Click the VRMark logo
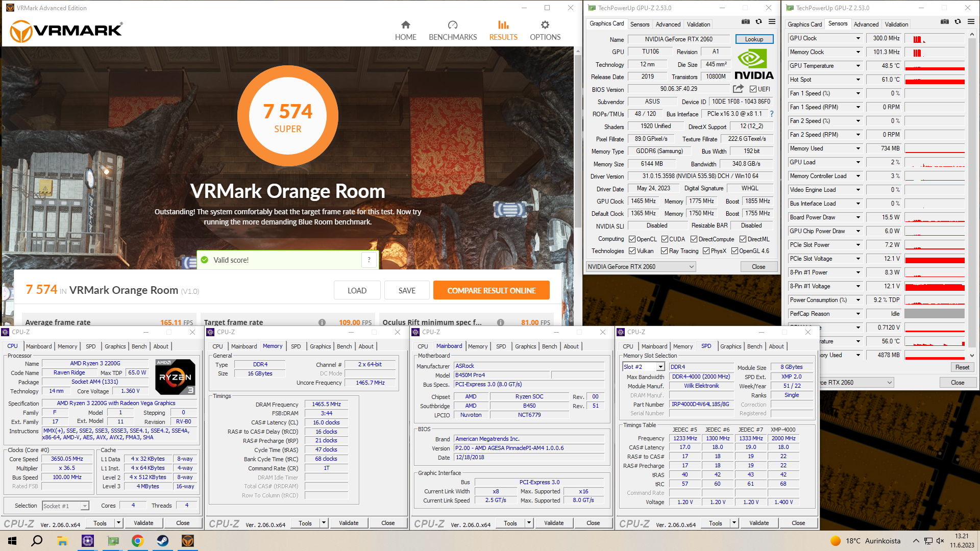Image resolution: width=980 pixels, height=551 pixels. click(66, 31)
